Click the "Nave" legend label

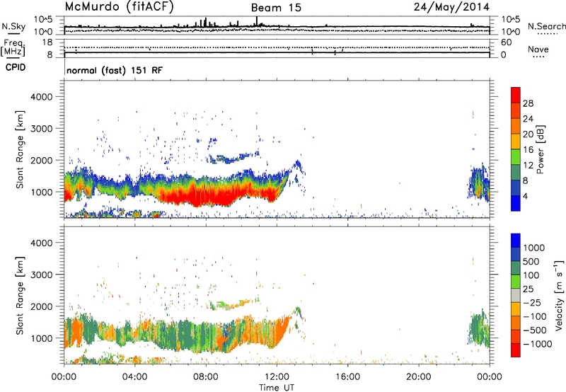pyautogui.click(x=538, y=50)
